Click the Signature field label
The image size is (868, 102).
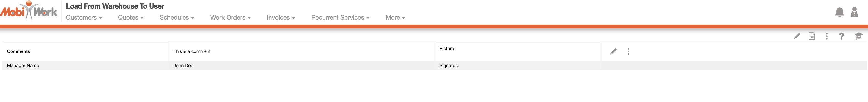[x=449, y=65]
